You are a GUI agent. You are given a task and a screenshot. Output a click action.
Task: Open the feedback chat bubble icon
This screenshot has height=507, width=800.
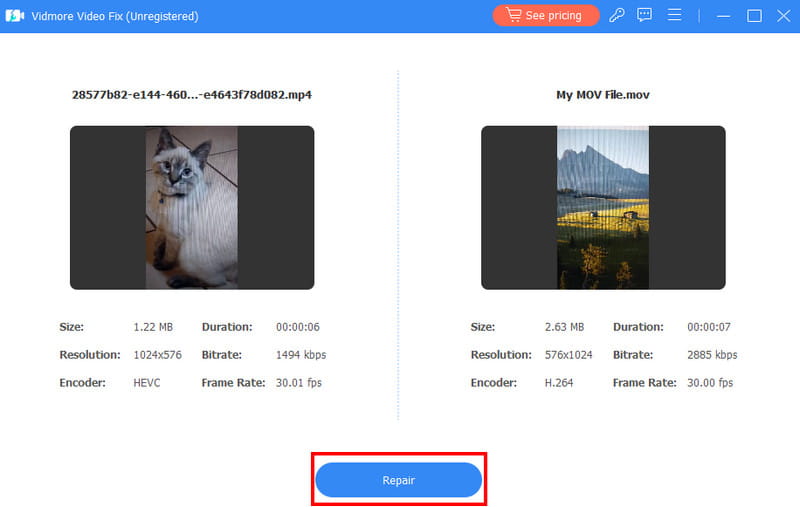(x=645, y=16)
